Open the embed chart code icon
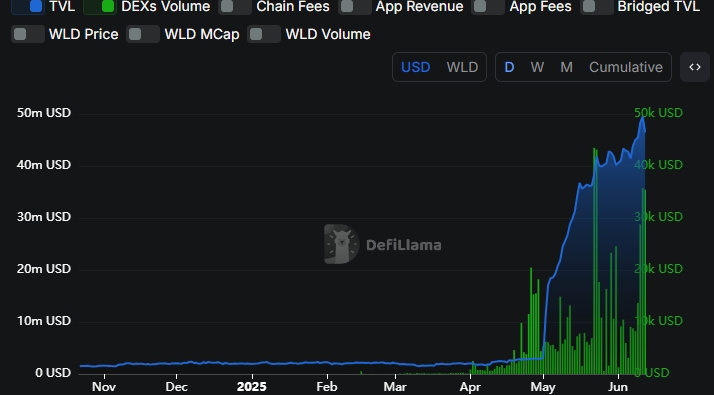 pyautogui.click(x=694, y=67)
